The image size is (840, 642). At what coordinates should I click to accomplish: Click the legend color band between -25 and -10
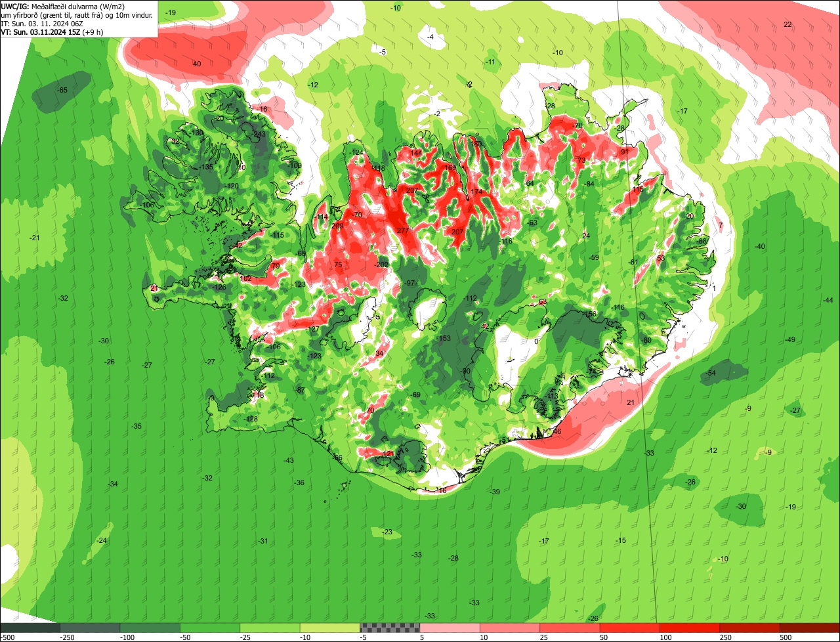click(x=270, y=628)
